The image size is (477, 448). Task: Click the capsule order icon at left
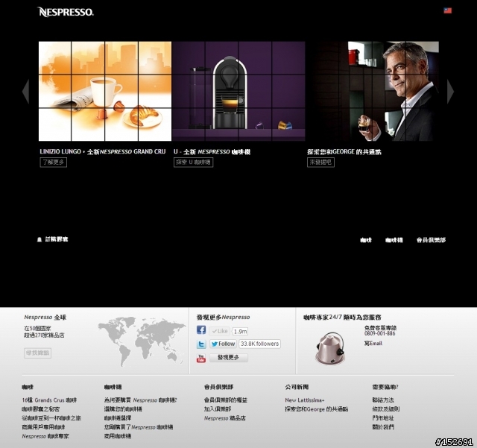point(40,240)
